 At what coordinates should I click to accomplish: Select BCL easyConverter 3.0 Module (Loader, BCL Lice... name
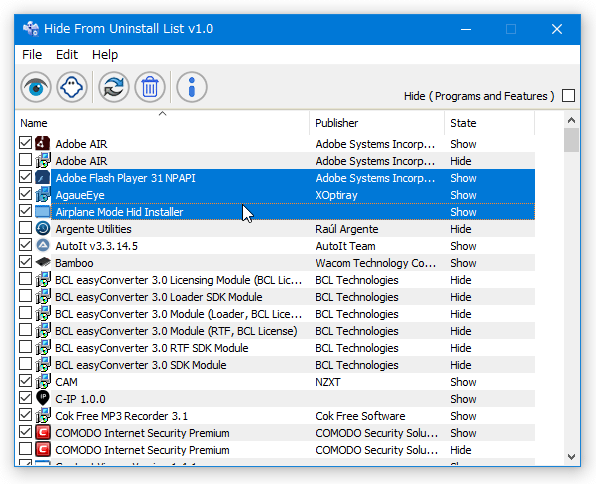179,314
